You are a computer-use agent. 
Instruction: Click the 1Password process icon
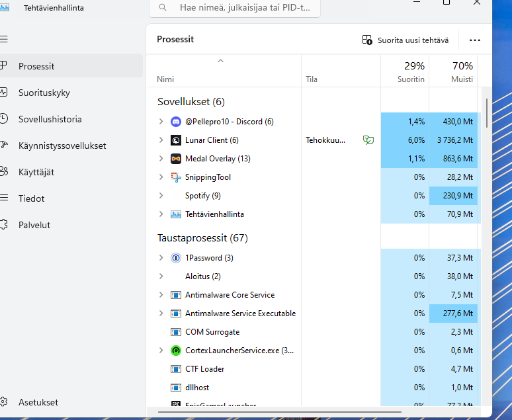click(x=176, y=258)
